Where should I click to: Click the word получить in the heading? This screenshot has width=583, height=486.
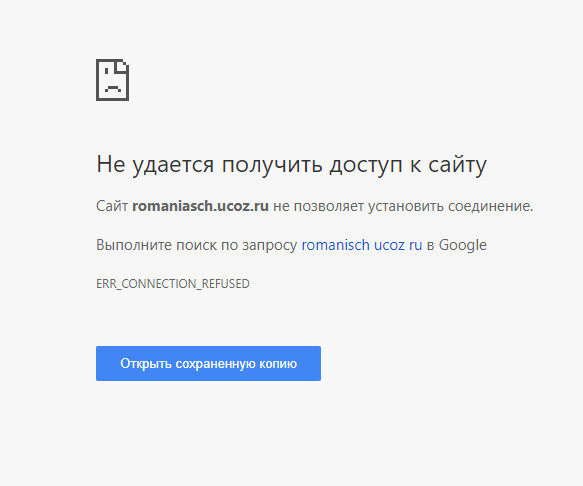pyautogui.click(x=272, y=164)
